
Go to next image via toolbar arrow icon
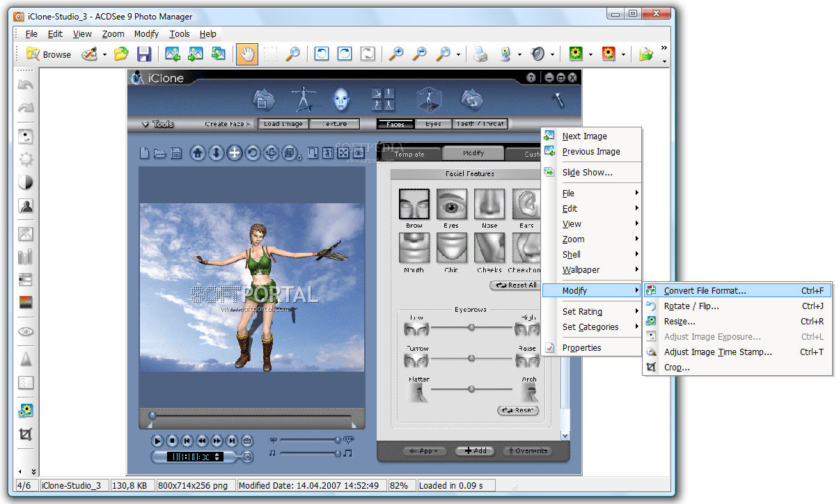click(x=196, y=54)
